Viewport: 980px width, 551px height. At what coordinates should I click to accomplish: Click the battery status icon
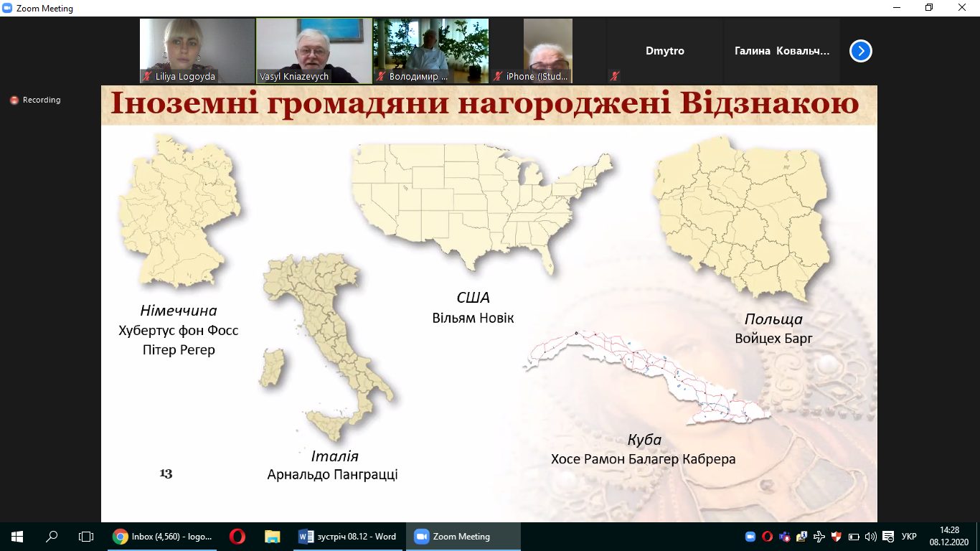tap(853, 537)
